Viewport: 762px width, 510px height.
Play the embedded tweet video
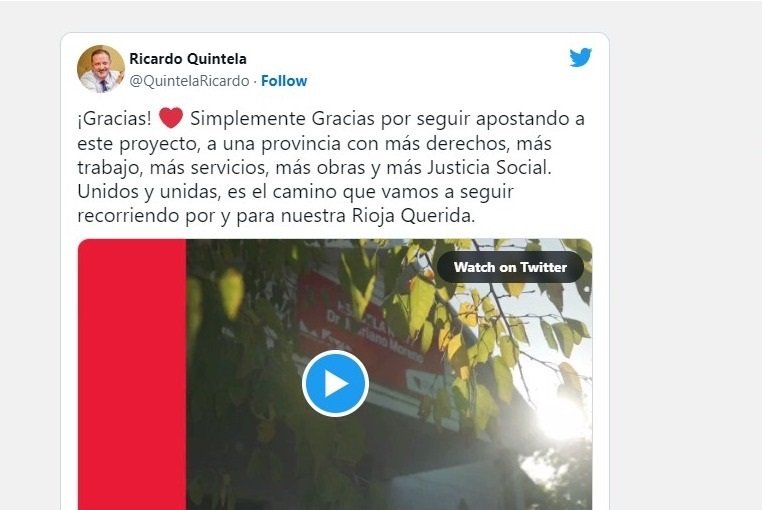click(335, 384)
